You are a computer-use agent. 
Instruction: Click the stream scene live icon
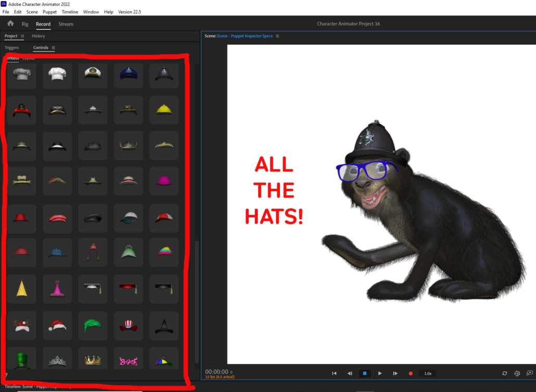tap(530, 373)
